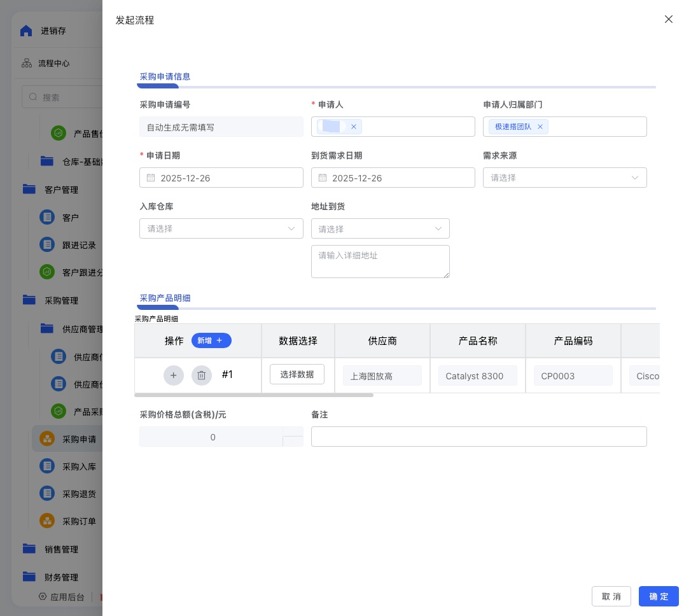
Task: Open the 需求来源 dropdown
Action: (x=564, y=178)
